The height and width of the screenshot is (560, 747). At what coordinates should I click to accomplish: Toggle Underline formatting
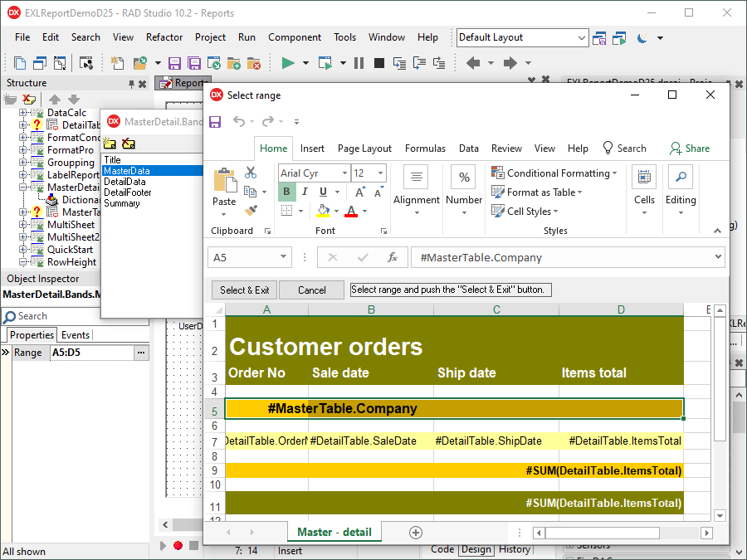[x=323, y=192]
